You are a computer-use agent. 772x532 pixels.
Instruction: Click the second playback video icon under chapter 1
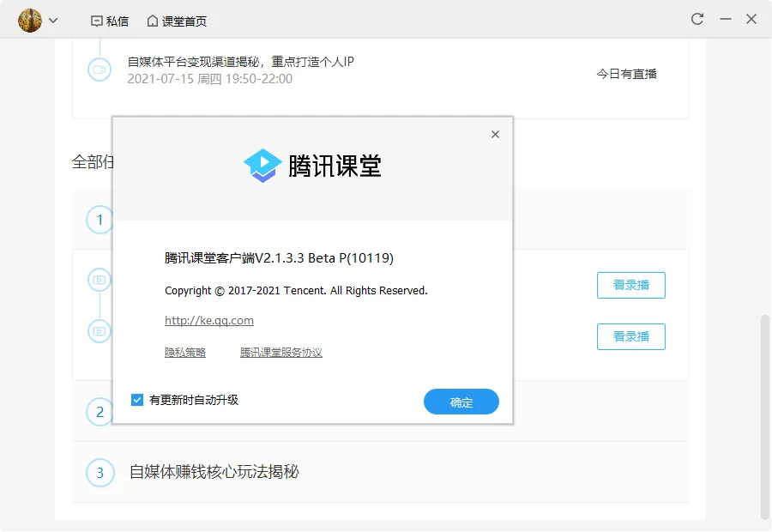coord(100,331)
